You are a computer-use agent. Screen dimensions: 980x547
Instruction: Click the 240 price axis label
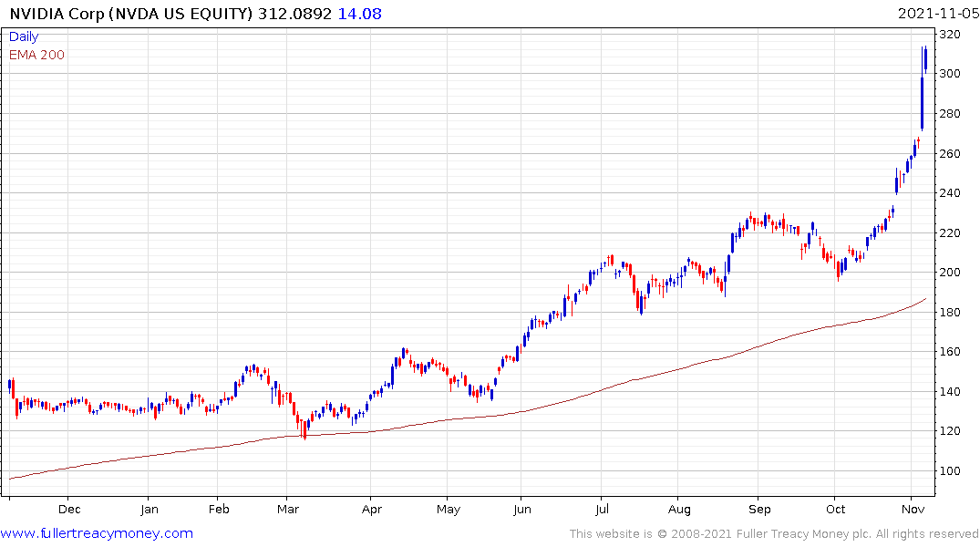950,193
